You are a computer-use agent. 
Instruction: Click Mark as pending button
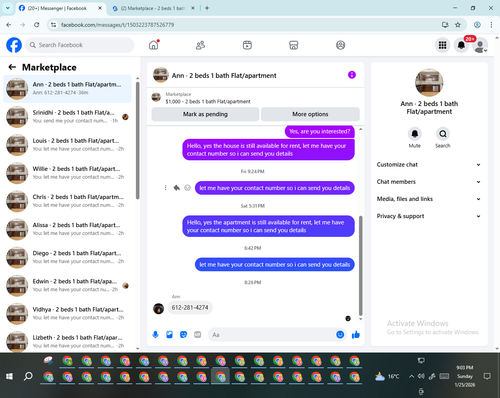(x=205, y=114)
